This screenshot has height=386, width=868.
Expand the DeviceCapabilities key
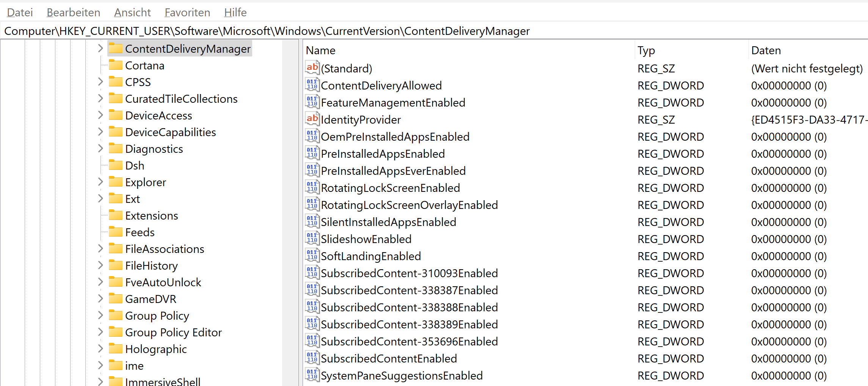coord(100,132)
